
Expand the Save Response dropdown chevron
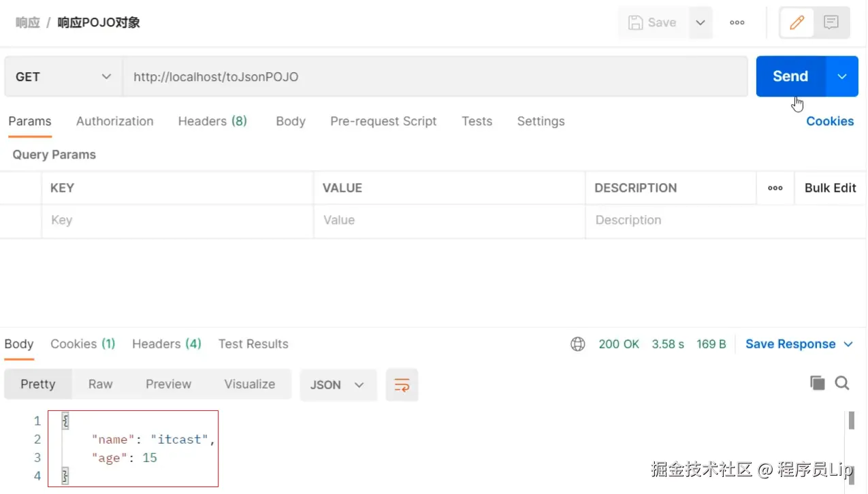point(848,344)
